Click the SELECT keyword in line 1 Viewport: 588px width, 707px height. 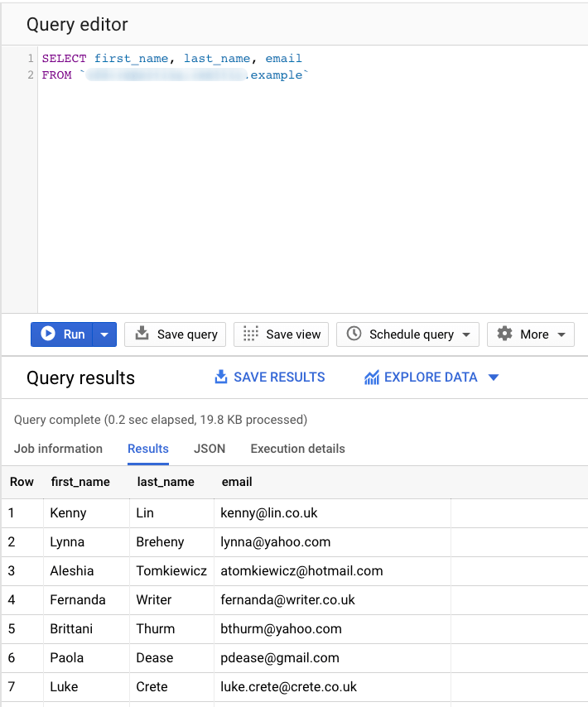[64, 59]
